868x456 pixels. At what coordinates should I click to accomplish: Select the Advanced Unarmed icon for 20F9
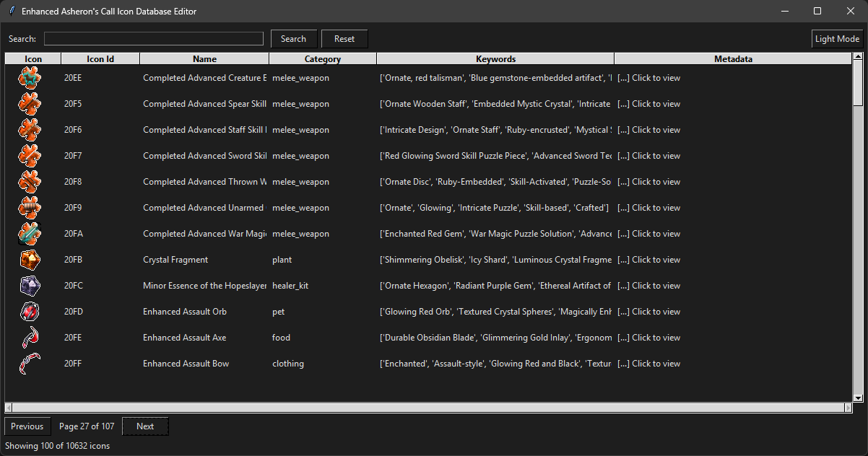(x=30, y=208)
